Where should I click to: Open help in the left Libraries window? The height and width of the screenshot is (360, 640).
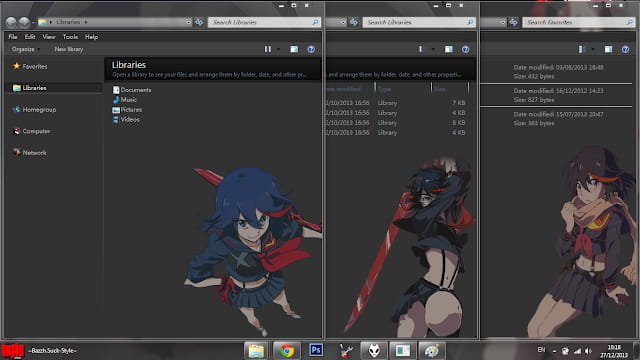click(x=311, y=49)
